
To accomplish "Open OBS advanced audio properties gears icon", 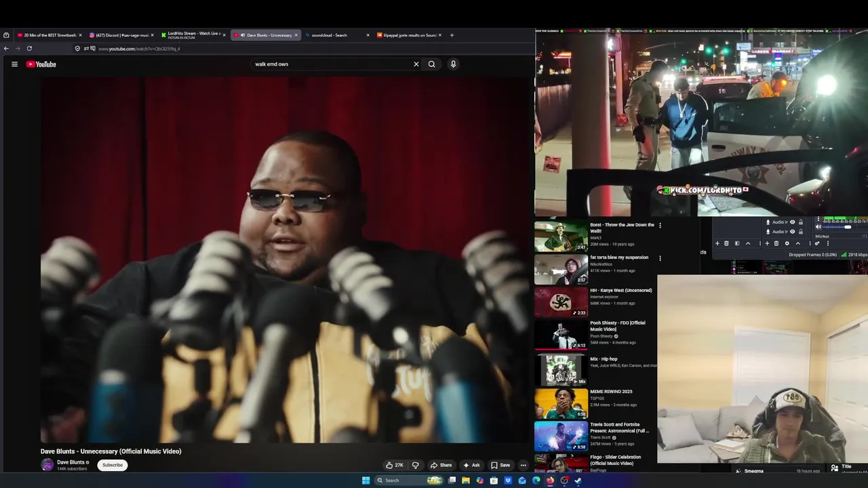I will pyautogui.click(x=817, y=243).
